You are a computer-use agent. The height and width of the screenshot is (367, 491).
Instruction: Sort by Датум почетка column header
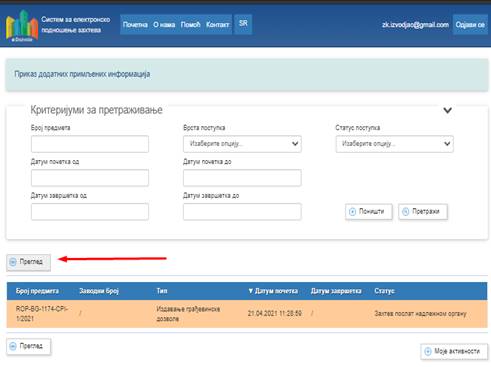(x=273, y=291)
